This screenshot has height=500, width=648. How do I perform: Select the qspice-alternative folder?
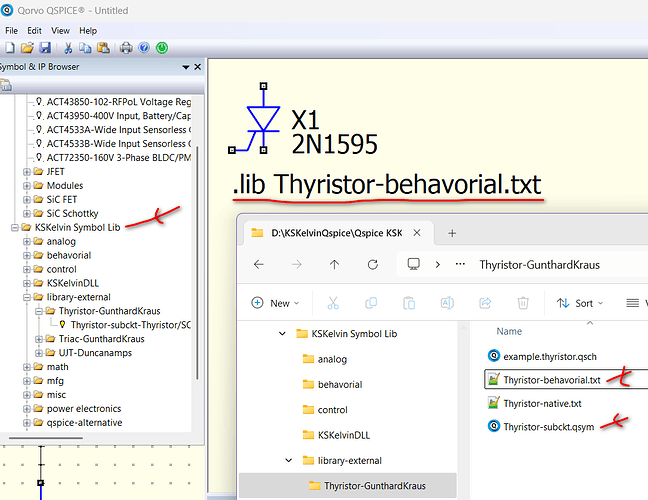pos(84,423)
